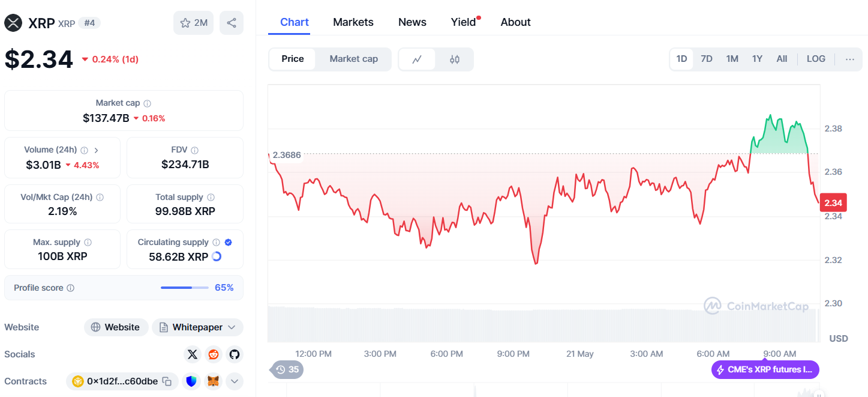This screenshot has width=868, height=397.
Task: Select 1D time range
Action: click(x=681, y=59)
